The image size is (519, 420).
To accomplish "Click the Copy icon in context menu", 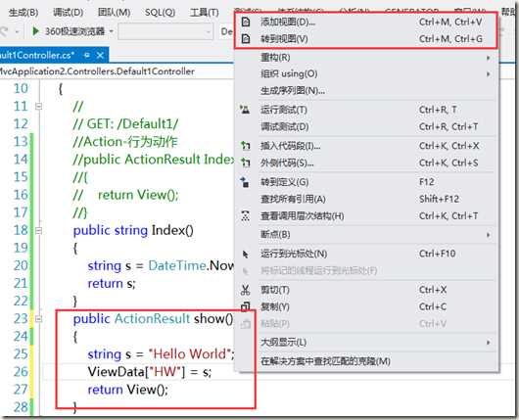I will click(245, 306).
